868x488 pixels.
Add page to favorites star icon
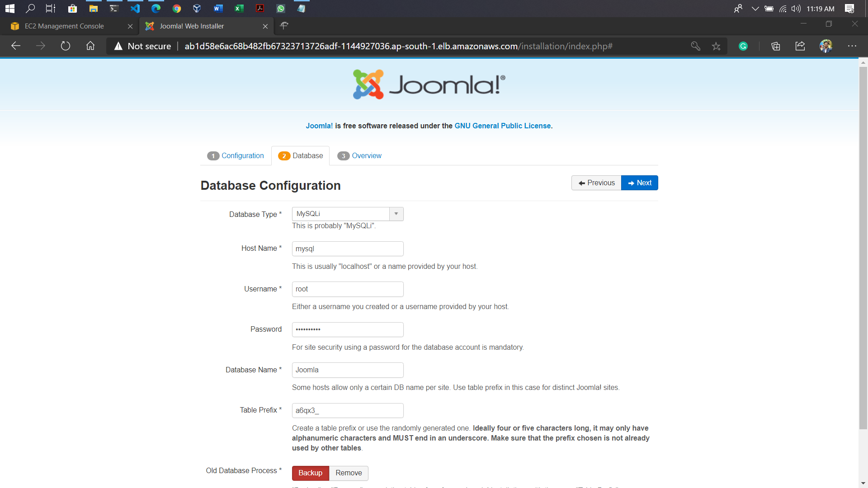pyautogui.click(x=716, y=46)
